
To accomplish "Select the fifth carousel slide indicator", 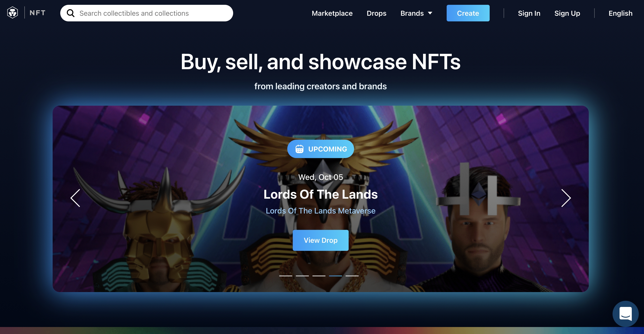I will pyautogui.click(x=352, y=276).
